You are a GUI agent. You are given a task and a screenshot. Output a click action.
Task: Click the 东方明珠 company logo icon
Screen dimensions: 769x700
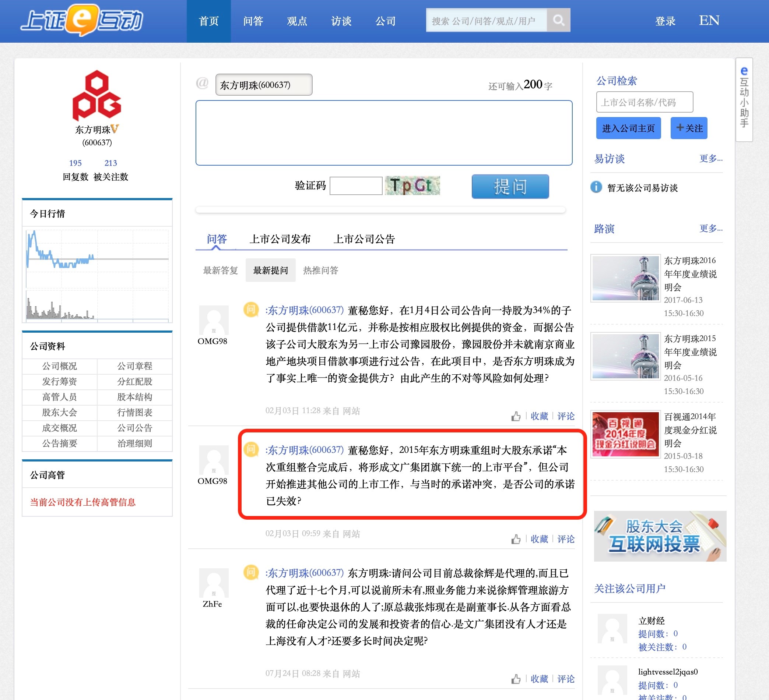(97, 95)
